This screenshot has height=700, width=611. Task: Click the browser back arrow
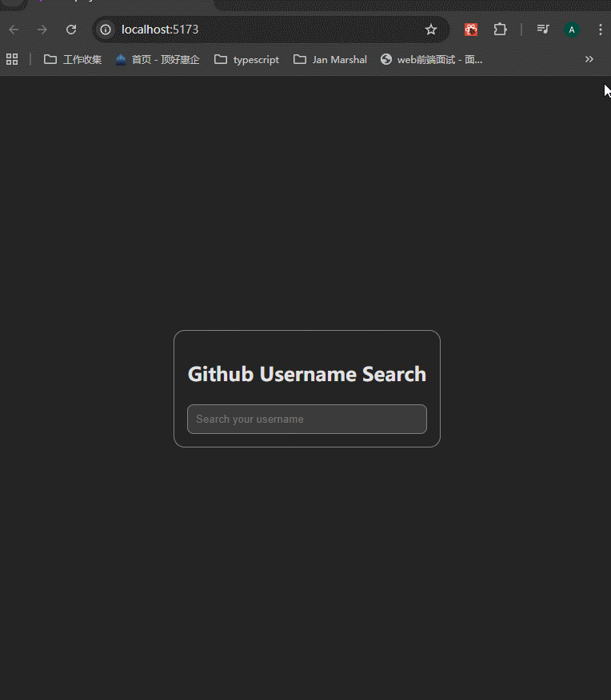[14, 30]
